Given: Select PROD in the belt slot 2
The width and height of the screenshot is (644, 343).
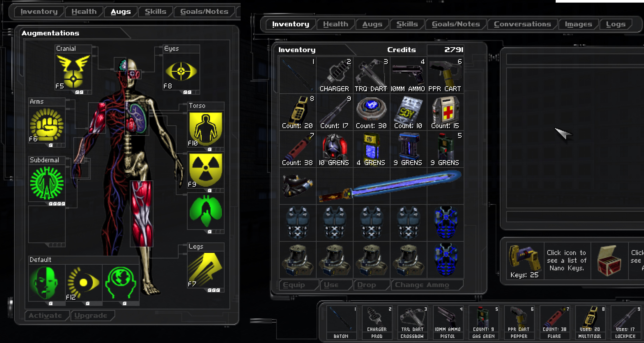Looking at the screenshot, I should click(x=377, y=322).
